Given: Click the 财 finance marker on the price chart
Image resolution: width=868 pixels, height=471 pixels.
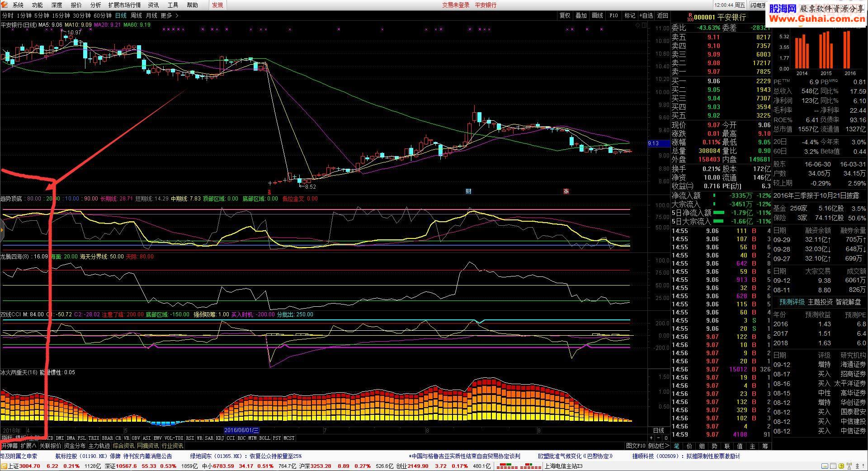Looking at the screenshot, I should point(468,191).
